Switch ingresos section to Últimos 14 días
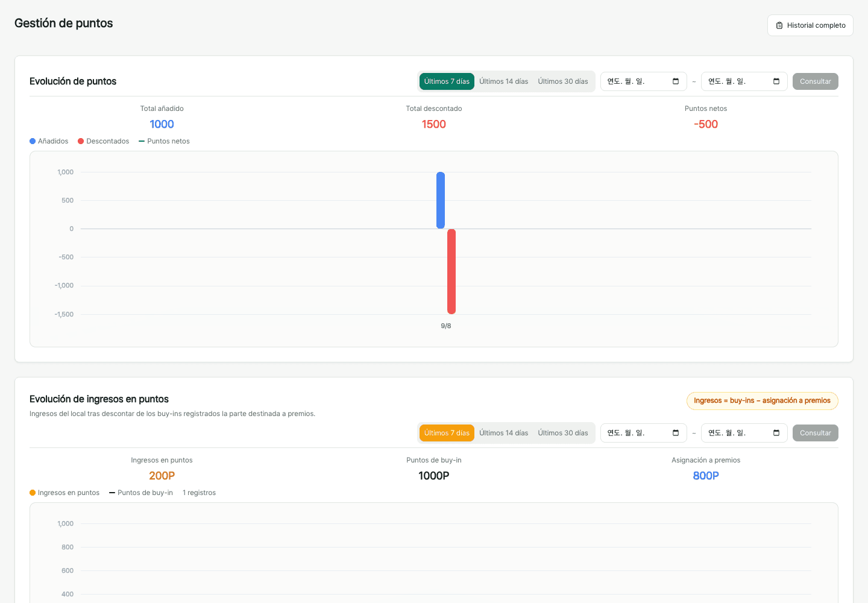868x603 pixels. (x=504, y=433)
